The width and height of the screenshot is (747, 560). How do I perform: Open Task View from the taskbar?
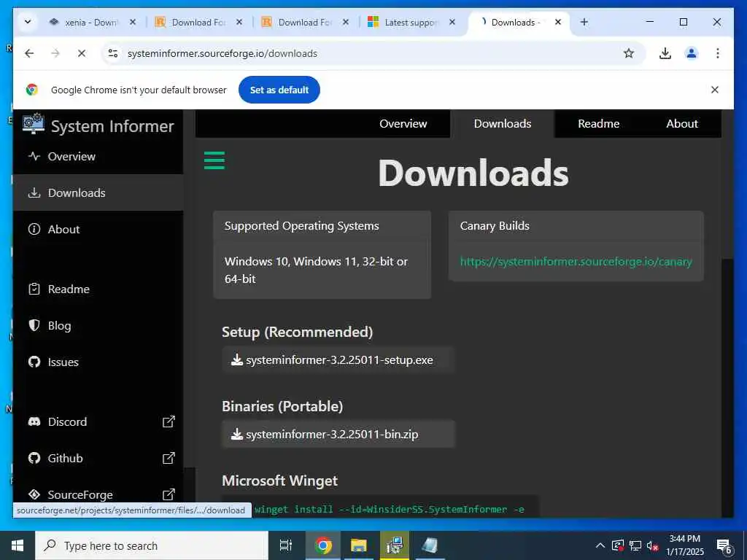[286, 545]
